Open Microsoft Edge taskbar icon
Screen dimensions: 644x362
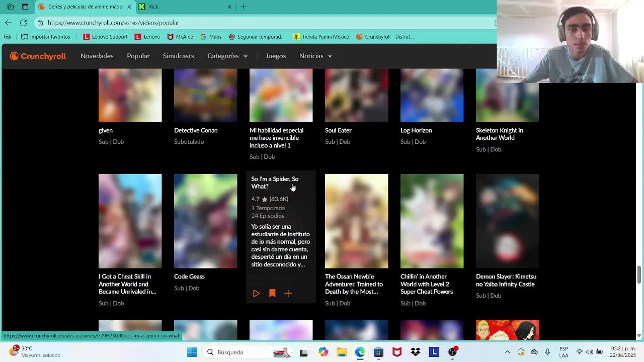[x=360, y=352]
